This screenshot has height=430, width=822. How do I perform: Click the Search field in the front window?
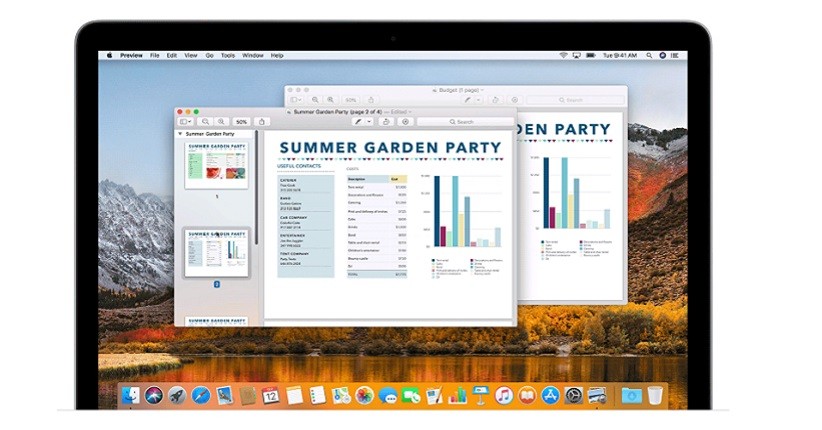click(464, 122)
